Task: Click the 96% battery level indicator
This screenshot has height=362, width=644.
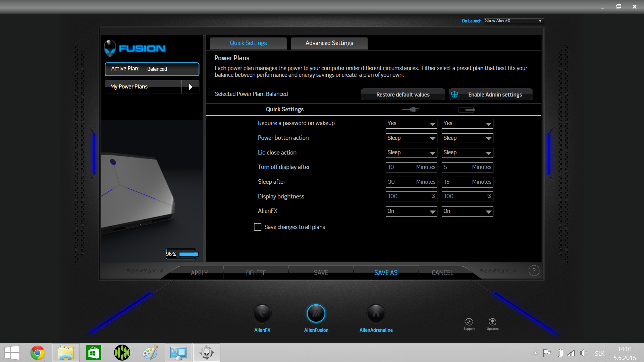Action: 182,254
